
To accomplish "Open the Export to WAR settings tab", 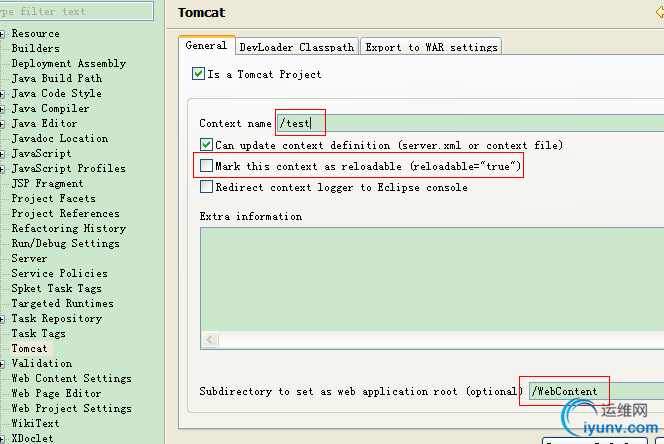I will (431, 47).
